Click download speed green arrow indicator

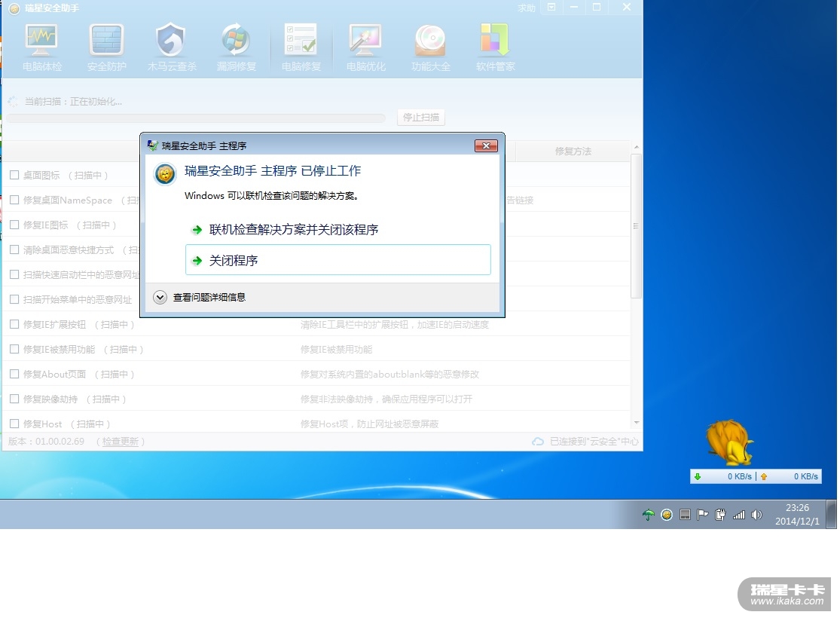[698, 476]
